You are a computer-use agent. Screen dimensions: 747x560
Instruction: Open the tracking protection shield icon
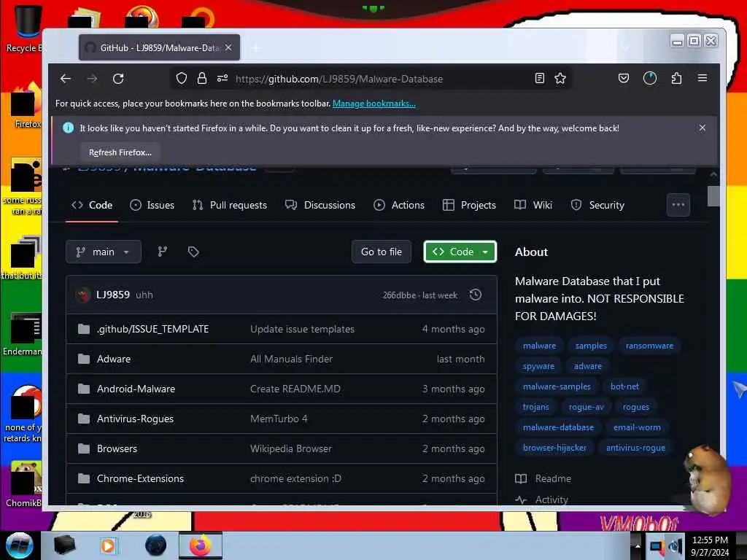(x=182, y=78)
